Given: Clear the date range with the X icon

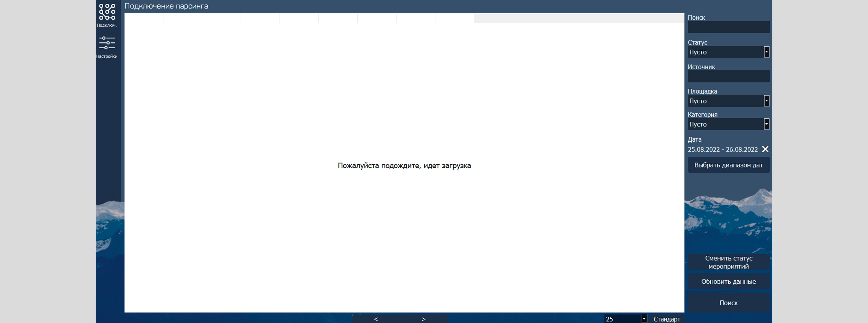Looking at the screenshot, I should [765, 149].
